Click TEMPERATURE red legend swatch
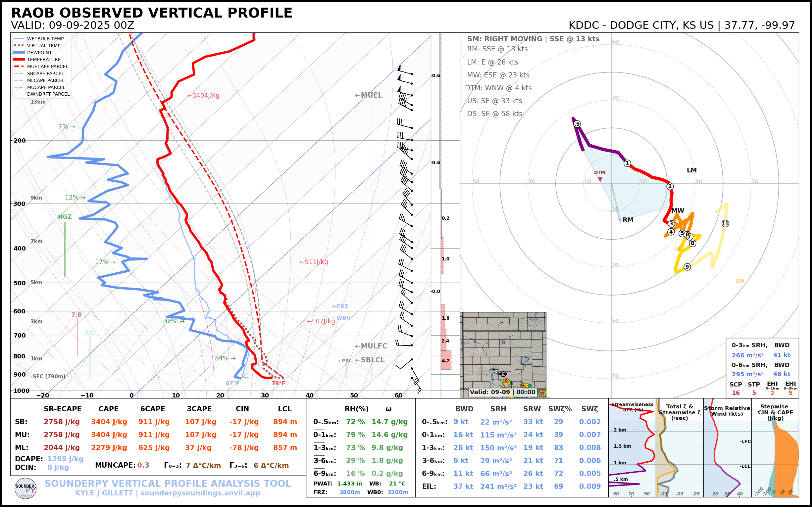The height and width of the screenshot is (507, 812). pyautogui.click(x=19, y=60)
